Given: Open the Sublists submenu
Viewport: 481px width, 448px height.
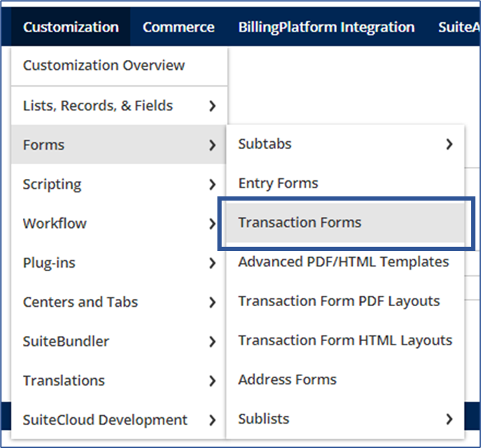Looking at the screenshot, I should [x=345, y=419].
